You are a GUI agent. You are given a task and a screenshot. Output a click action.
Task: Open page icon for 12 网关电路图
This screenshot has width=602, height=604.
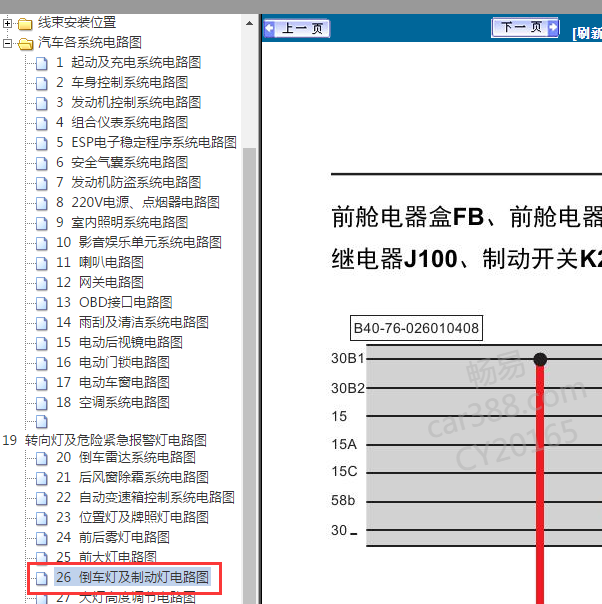pos(42,284)
